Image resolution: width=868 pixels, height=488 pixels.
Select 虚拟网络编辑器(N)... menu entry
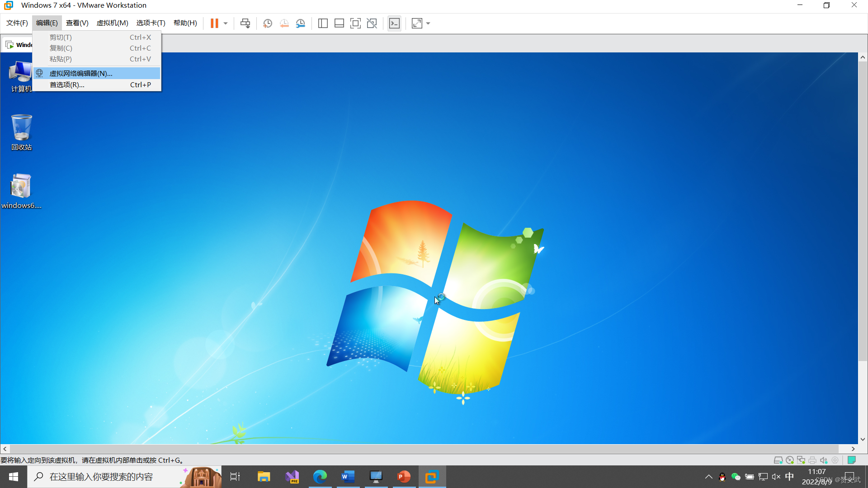pos(97,73)
